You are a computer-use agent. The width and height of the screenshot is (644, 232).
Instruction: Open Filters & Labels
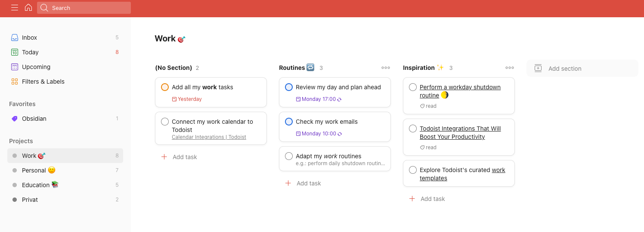click(x=43, y=82)
